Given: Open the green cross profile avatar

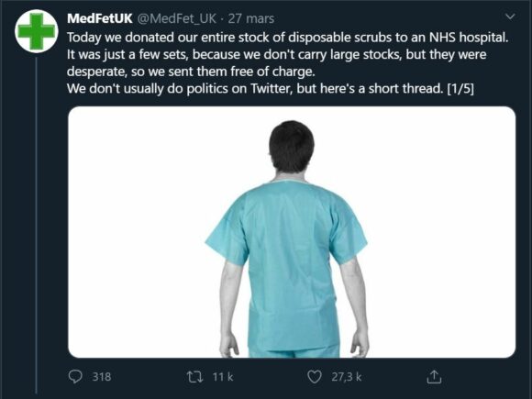Looking at the screenshot, I should pos(37,31).
